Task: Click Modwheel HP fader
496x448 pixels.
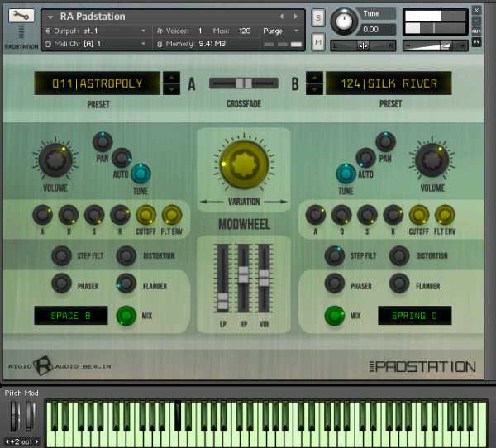Action: click(243, 274)
